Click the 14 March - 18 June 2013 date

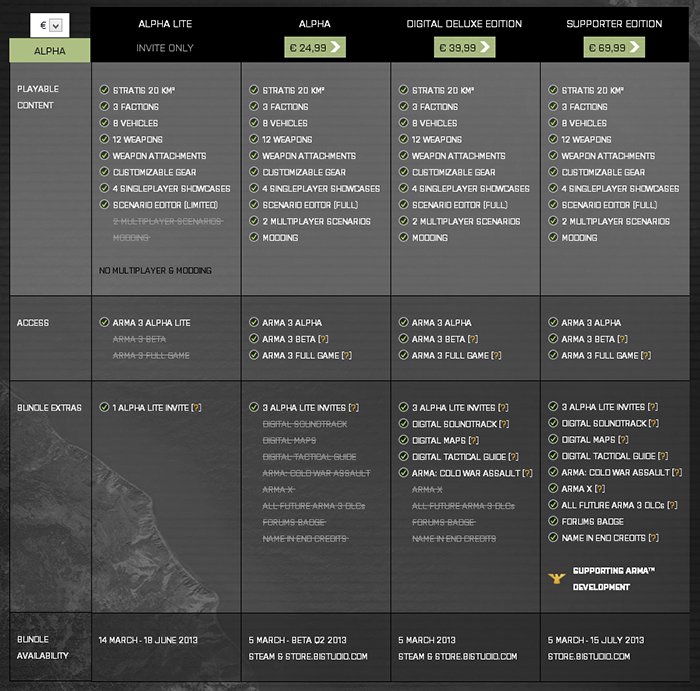148,640
